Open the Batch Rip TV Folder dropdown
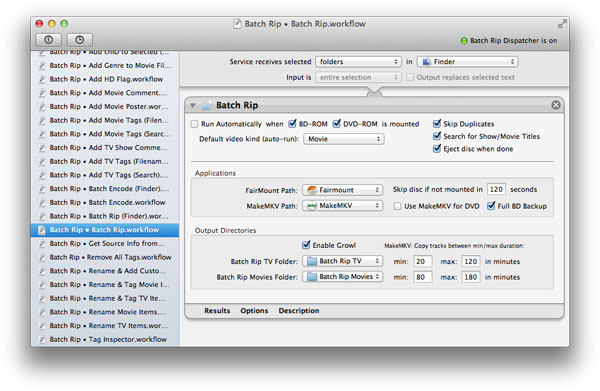 (342, 261)
